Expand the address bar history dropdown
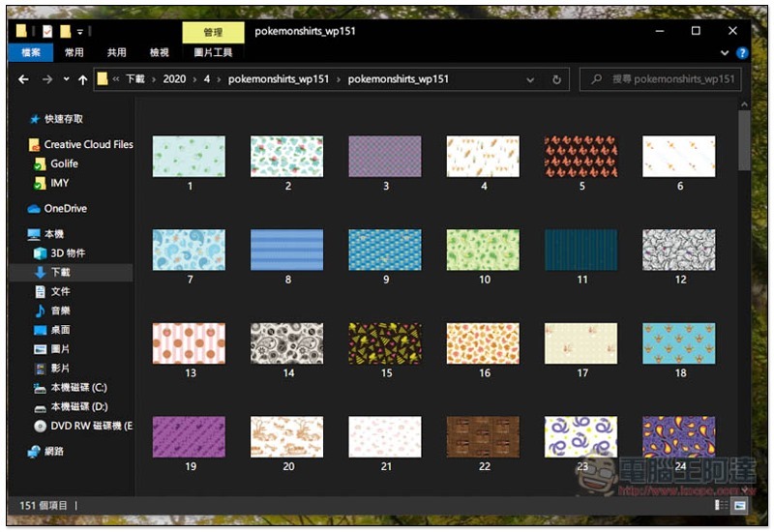 tap(530, 79)
